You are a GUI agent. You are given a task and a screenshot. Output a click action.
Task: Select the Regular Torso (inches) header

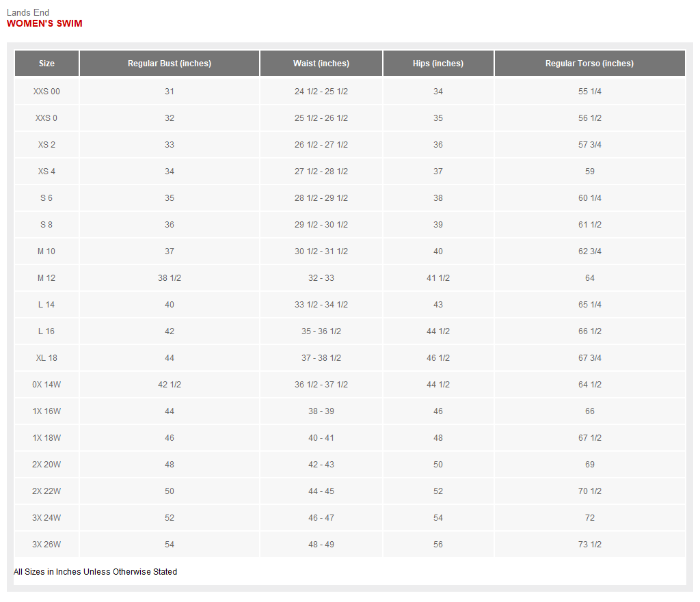pos(589,64)
